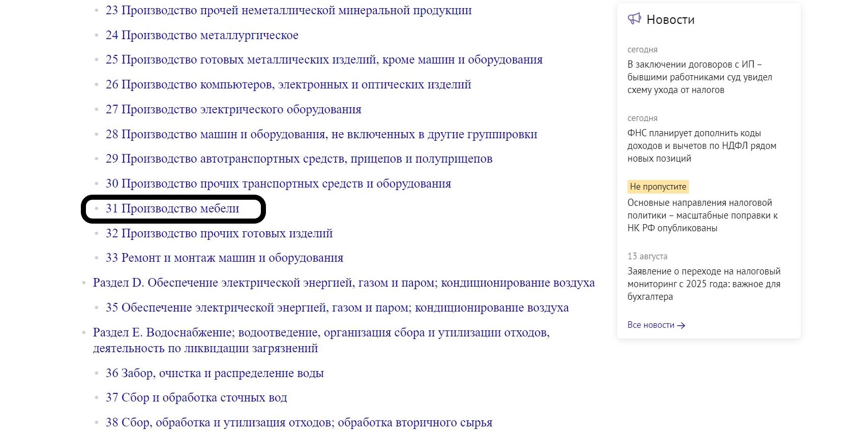
Task: Select 36 Забор, очистка и распределение воды
Action: pyautogui.click(x=215, y=374)
